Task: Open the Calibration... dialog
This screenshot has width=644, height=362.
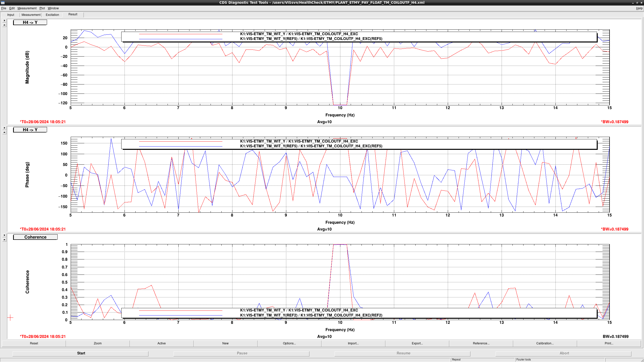Action: (x=545, y=343)
